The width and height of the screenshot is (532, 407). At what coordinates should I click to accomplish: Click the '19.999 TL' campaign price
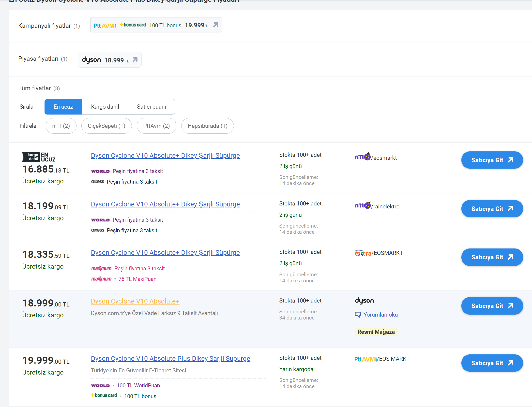(x=197, y=25)
